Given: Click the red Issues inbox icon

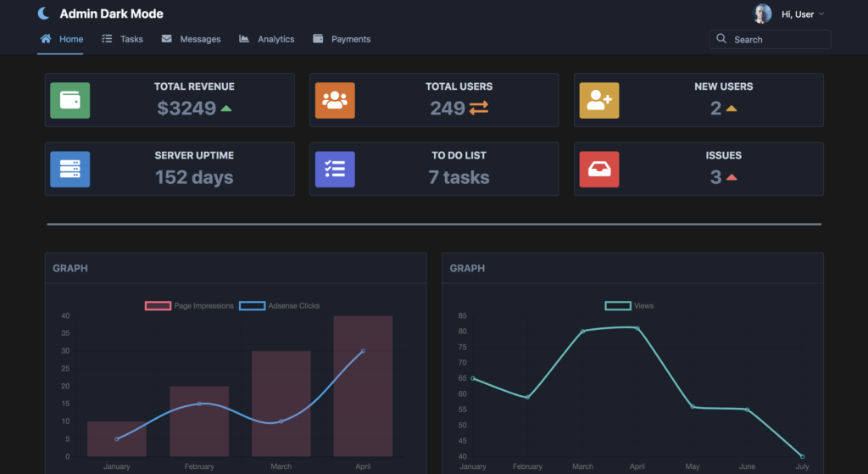Looking at the screenshot, I should [x=599, y=170].
